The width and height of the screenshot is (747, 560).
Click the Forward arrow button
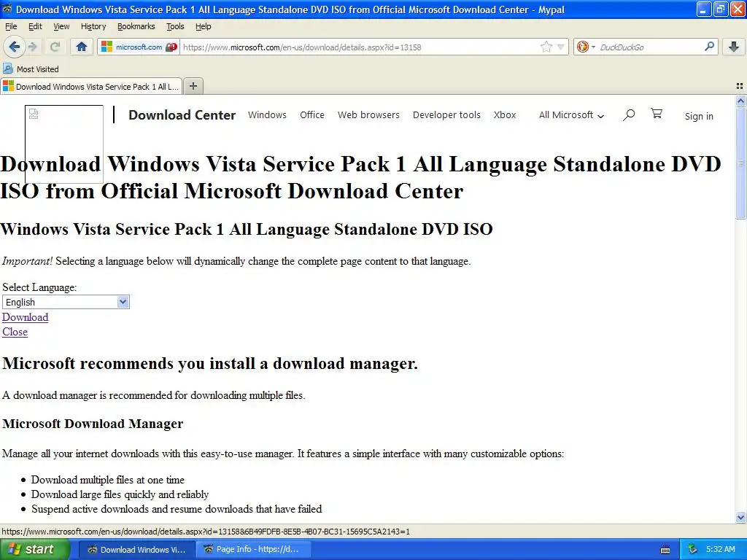(33, 47)
